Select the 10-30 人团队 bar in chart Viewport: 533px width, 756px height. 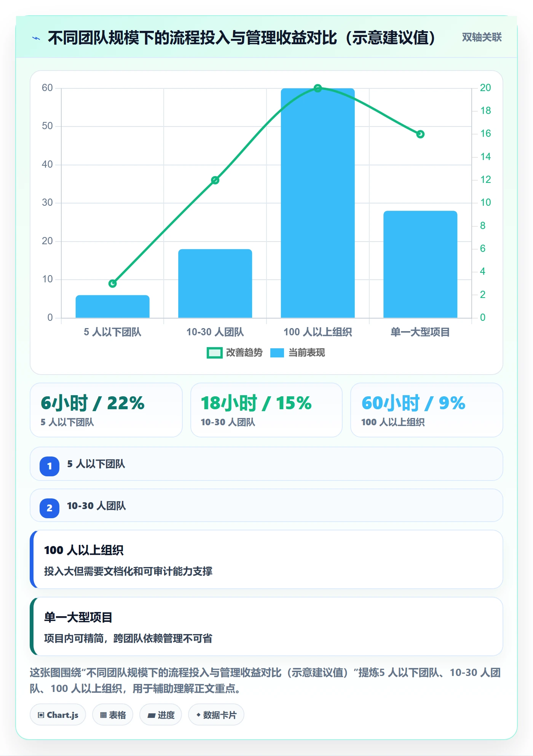pyautogui.click(x=215, y=283)
